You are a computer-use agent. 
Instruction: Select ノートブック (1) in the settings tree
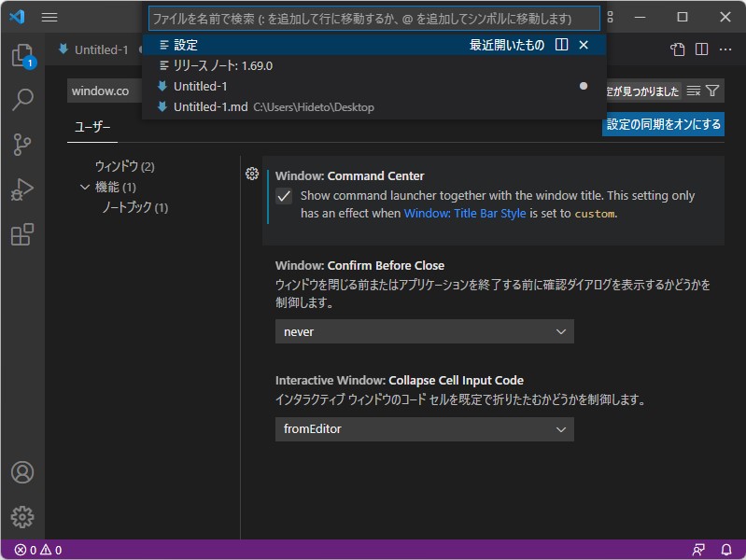click(x=135, y=207)
